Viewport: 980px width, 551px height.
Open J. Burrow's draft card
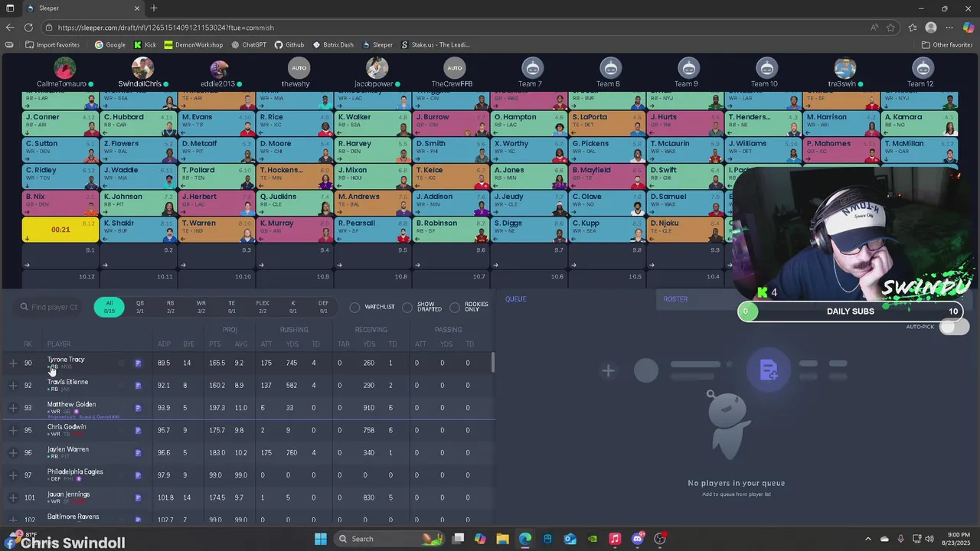tap(451, 123)
